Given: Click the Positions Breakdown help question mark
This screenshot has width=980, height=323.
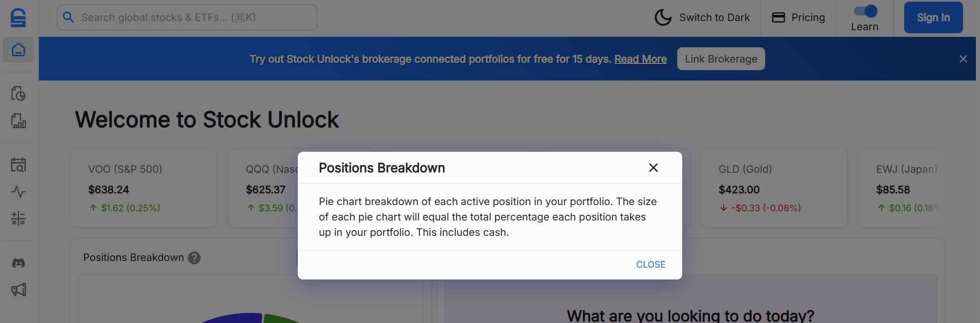Looking at the screenshot, I should 194,258.
